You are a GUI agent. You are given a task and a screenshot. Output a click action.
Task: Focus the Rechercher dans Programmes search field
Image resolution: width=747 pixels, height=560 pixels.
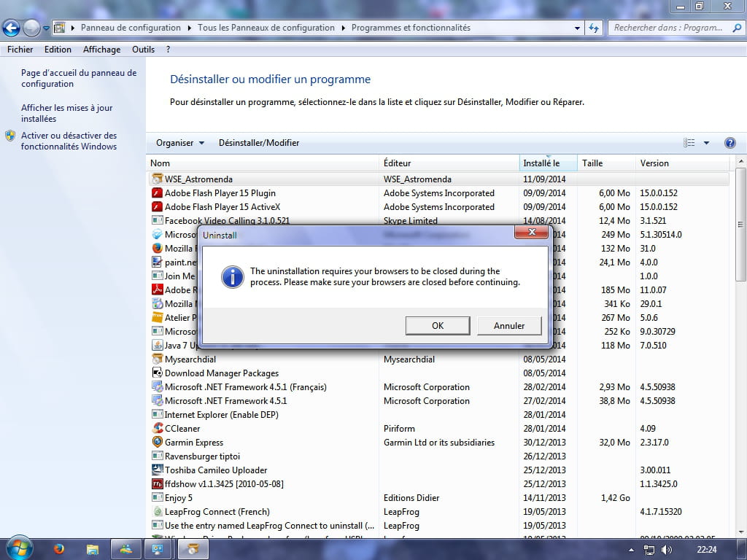coord(670,28)
